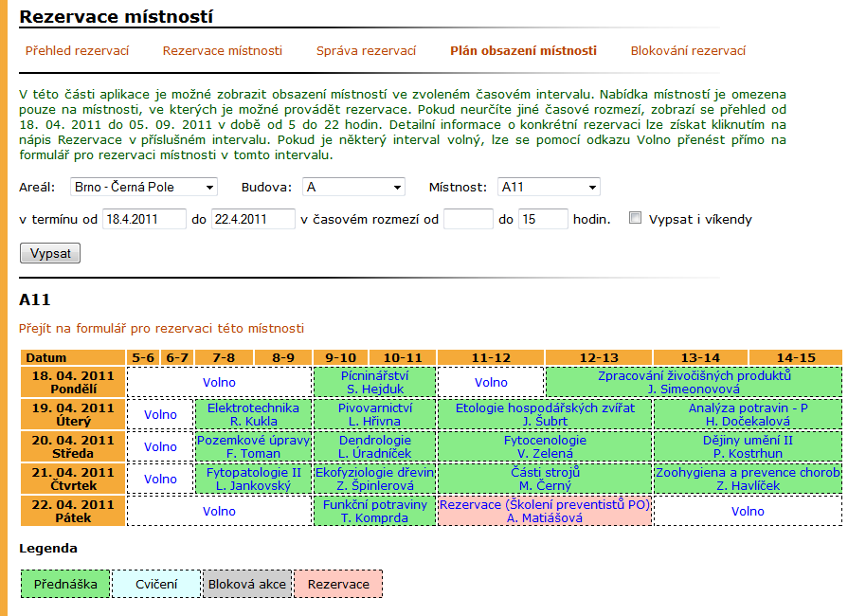This screenshot has height=616, width=848.
Task: Click the 22. 04. 2011 Pátek row header
Action: (72, 511)
